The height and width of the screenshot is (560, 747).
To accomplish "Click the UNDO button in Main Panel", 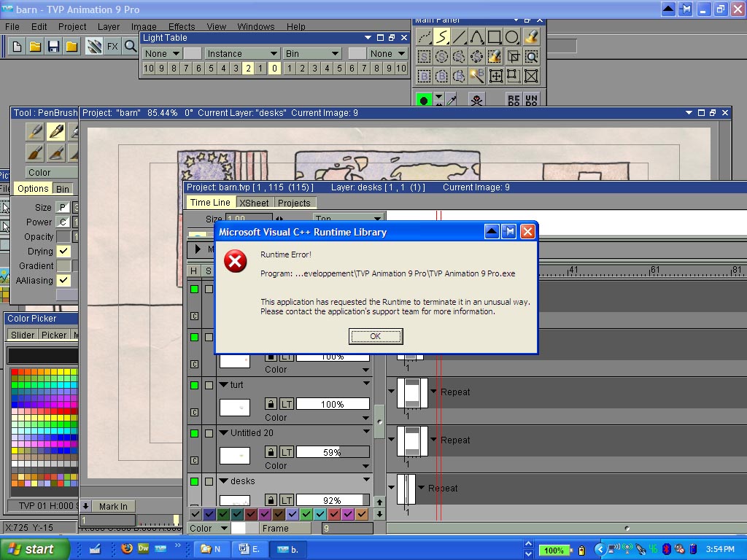I will coord(531,99).
